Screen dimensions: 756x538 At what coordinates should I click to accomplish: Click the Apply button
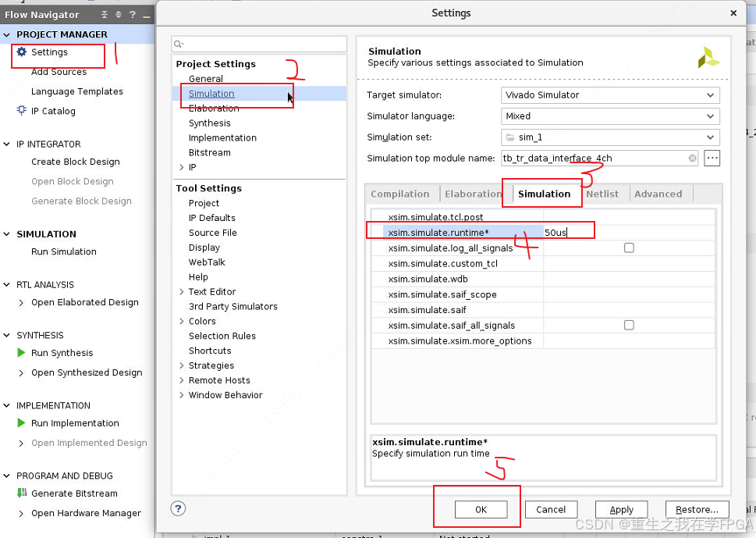[622, 510]
